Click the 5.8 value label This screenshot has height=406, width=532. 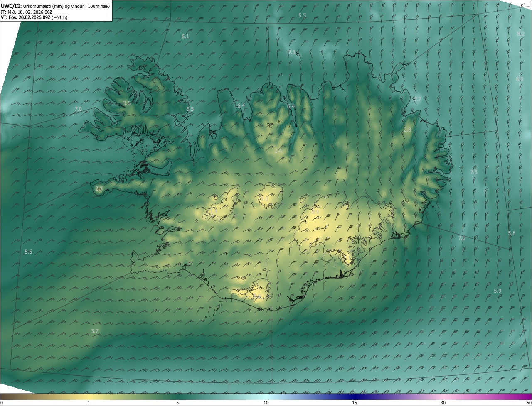(512, 233)
